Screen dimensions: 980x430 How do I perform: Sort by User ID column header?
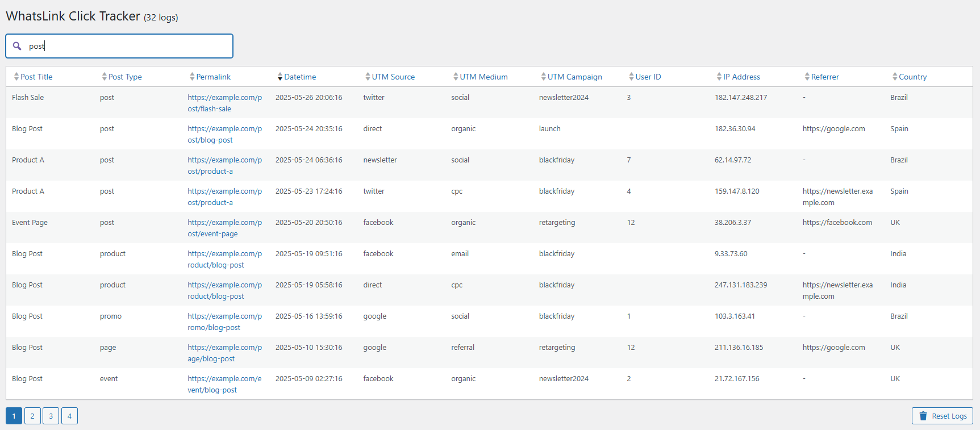point(645,77)
